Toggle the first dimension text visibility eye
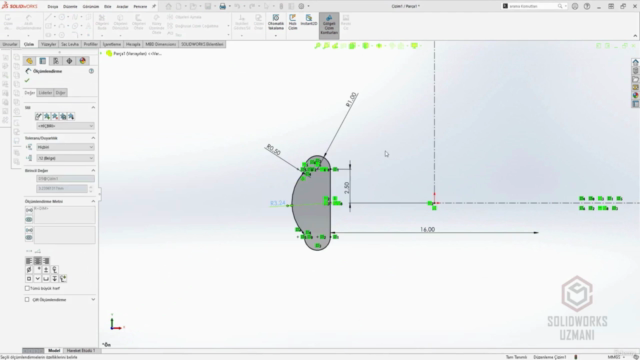The height and width of the screenshot is (360, 640). [x=29, y=220]
